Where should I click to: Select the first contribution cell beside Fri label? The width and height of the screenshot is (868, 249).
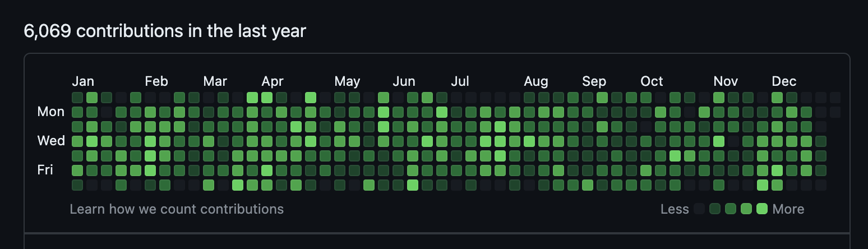click(77, 170)
